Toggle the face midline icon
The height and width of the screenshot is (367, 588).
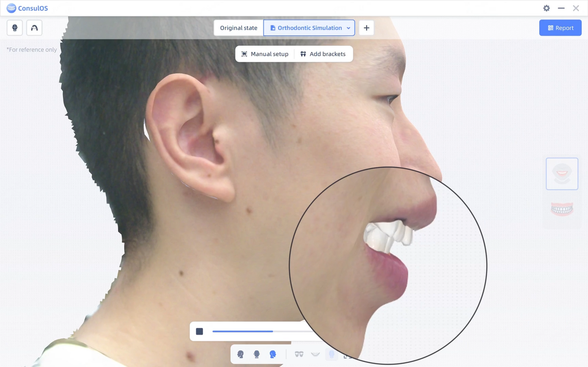[x=332, y=354]
